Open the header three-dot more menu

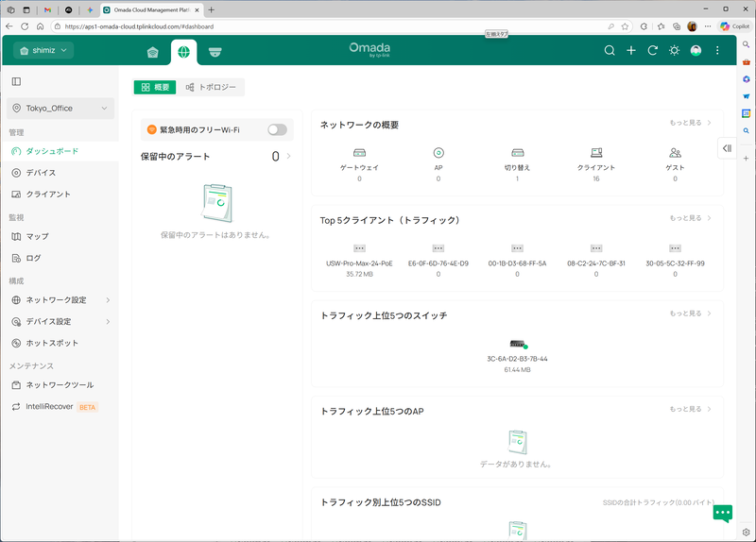717,50
